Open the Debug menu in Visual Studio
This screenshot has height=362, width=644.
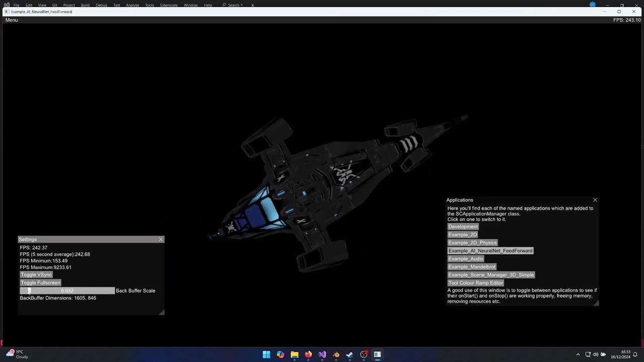coord(101,5)
